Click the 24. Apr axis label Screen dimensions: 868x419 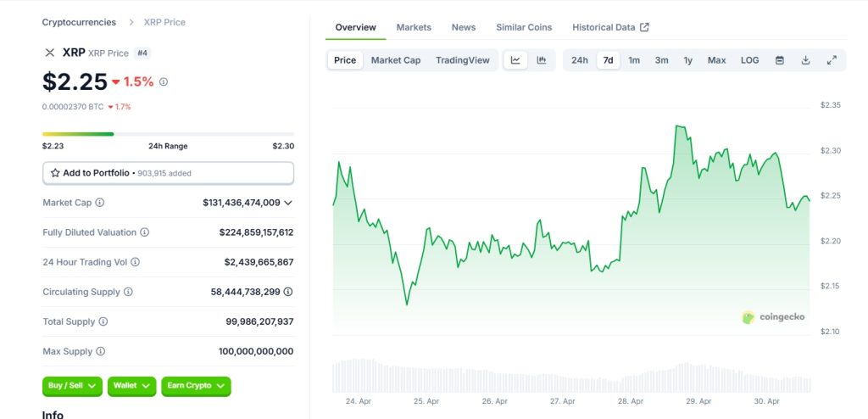tap(359, 401)
